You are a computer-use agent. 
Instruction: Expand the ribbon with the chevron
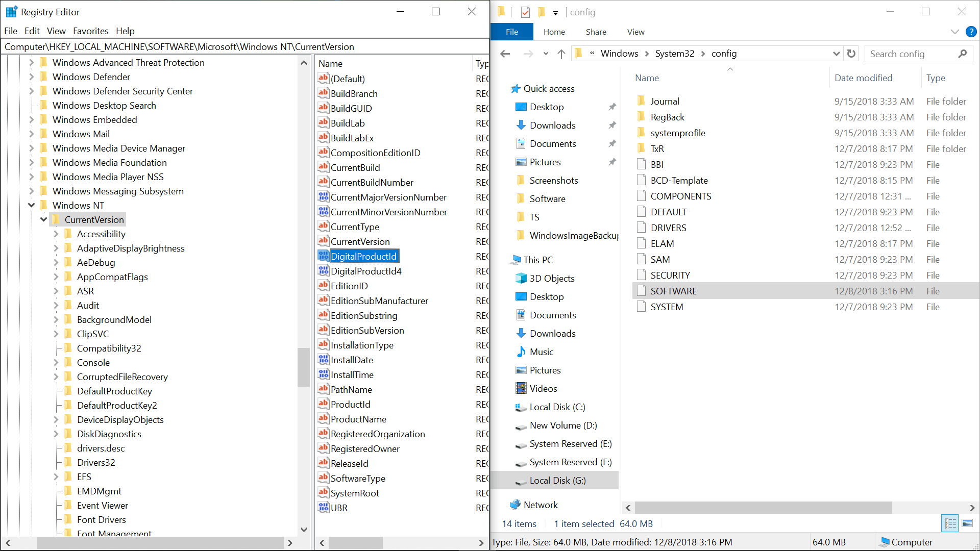point(954,32)
